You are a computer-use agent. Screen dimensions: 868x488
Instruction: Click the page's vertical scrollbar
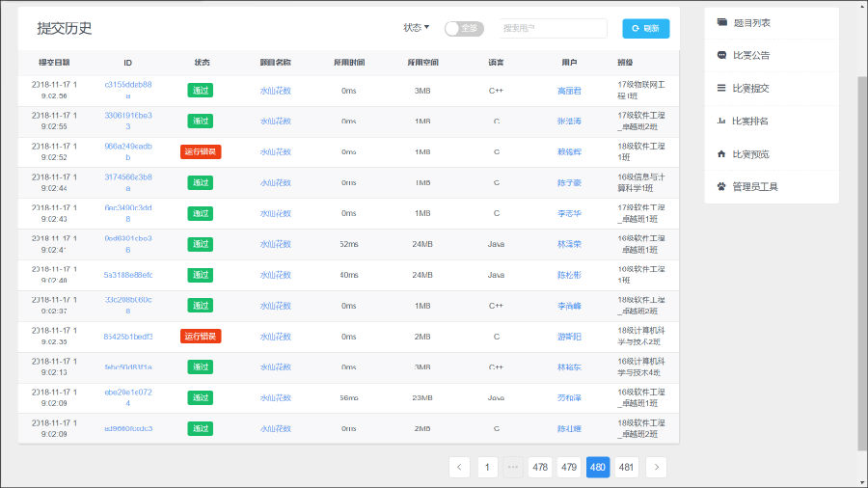[862, 260]
